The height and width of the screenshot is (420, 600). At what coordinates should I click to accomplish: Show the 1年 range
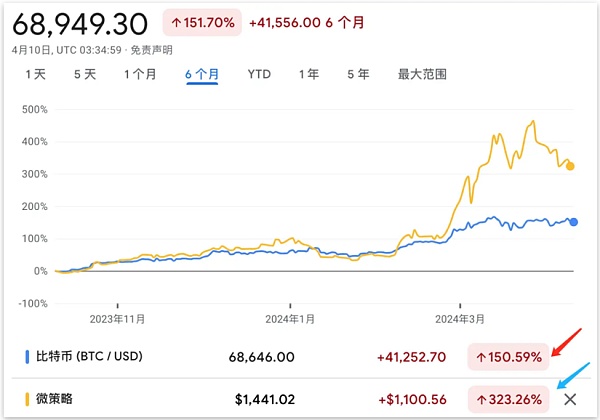[308, 74]
